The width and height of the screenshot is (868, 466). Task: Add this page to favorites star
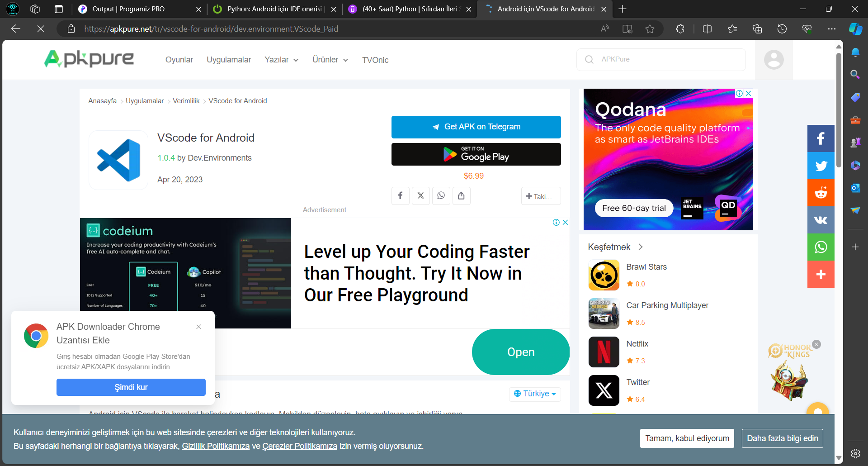click(650, 29)
